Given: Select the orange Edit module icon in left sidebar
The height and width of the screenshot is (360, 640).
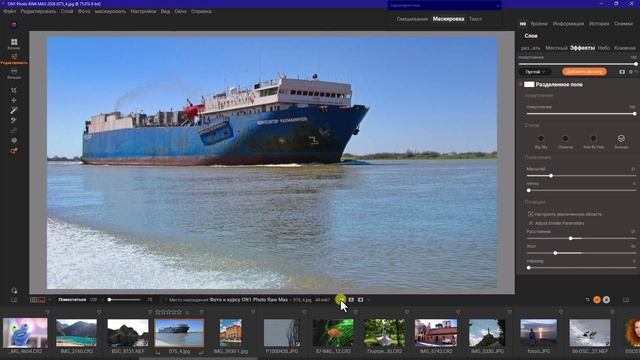Looking at the screenshot, I should [x=14, y=57].
